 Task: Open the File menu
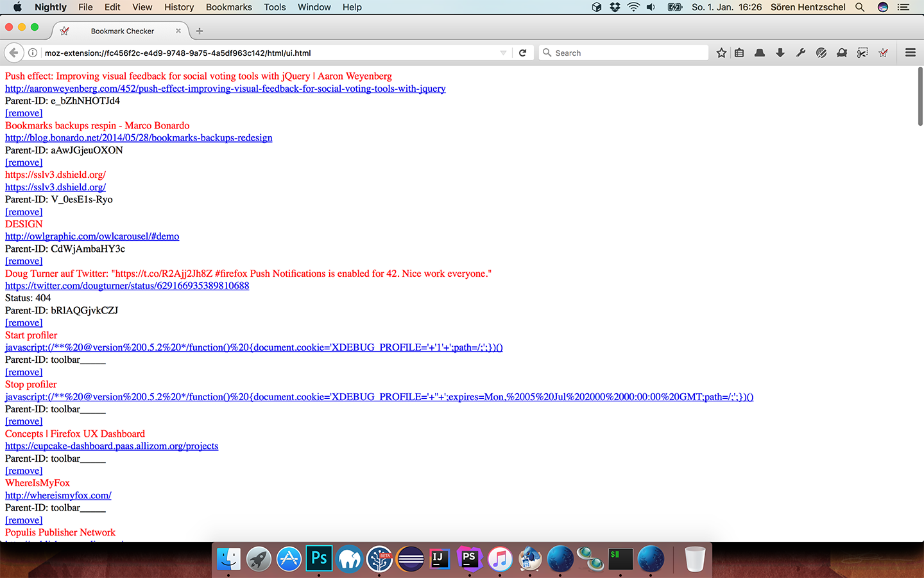pyautogui.click(x=85, y=7)
